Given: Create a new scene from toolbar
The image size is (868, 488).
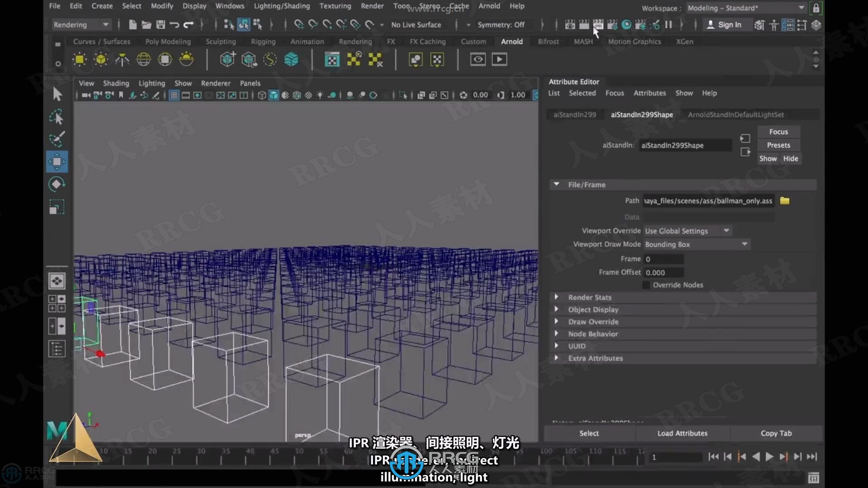Looking at the screenshot, I should tap(132, 25).
